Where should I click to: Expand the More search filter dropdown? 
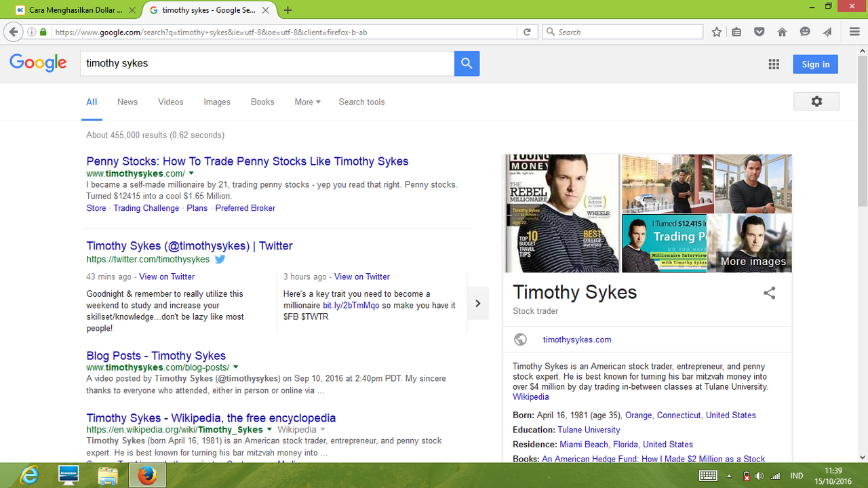[307, 102]
